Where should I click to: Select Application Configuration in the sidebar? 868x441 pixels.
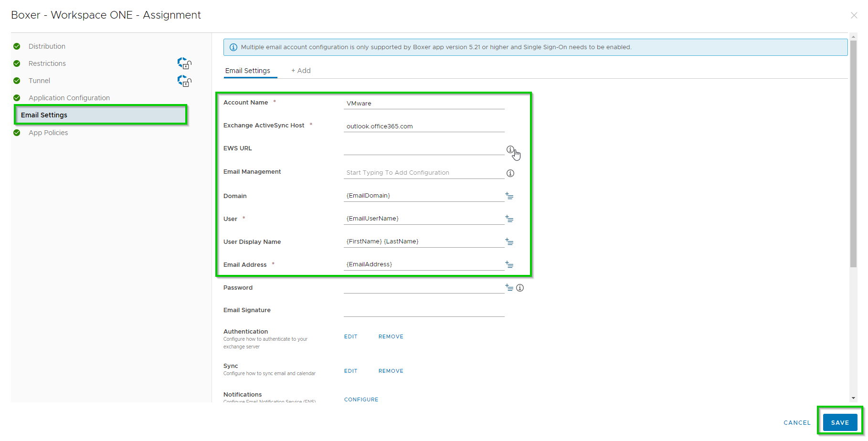[x=69, y=97]
